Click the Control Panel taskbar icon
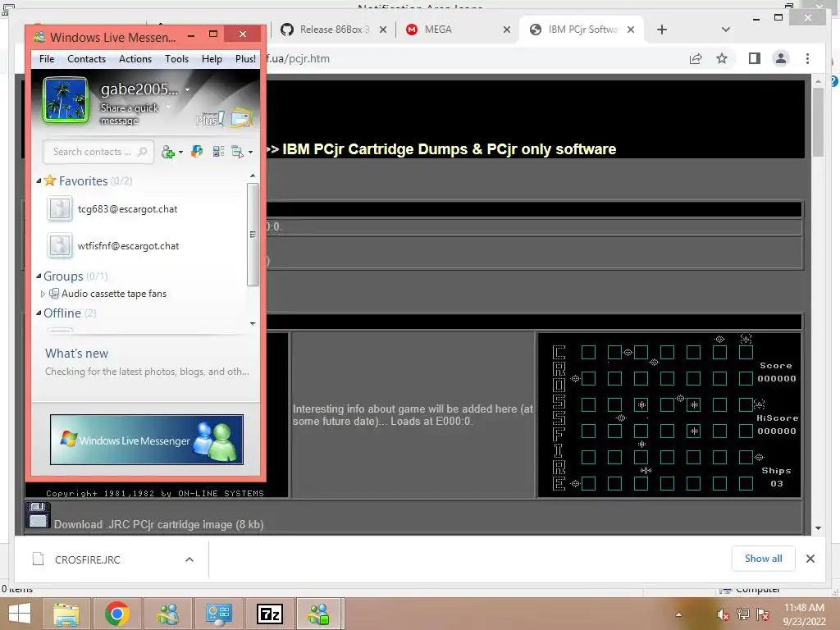 218,614
